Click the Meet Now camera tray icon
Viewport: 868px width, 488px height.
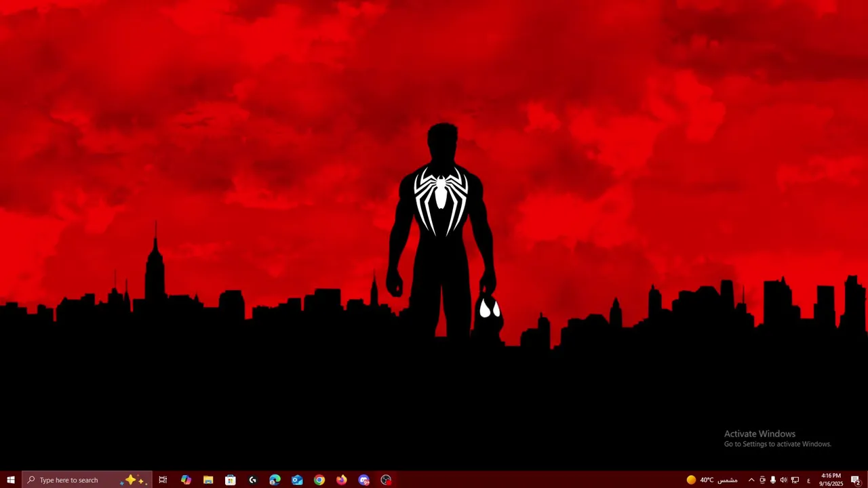pos(762,480)
